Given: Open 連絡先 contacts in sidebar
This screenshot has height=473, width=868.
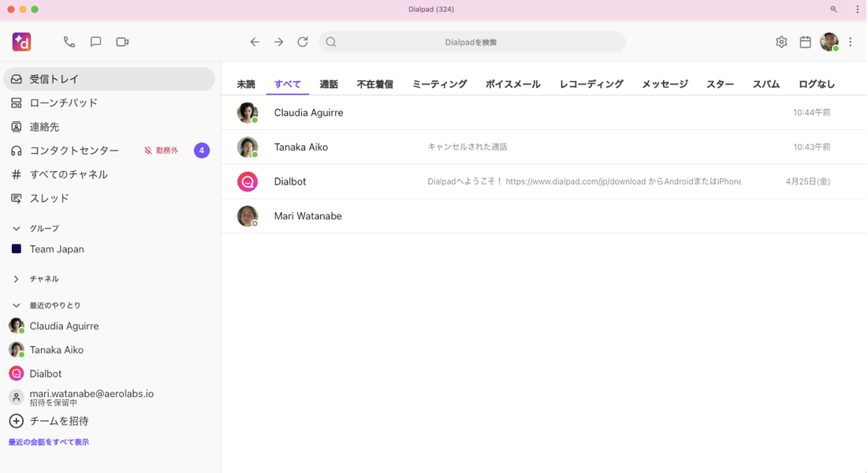Looking at the screenshot, I should [x=109, y=127].
